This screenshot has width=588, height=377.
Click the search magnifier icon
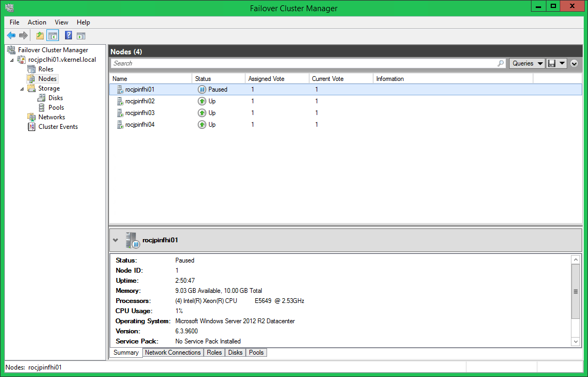pos(501,63)
